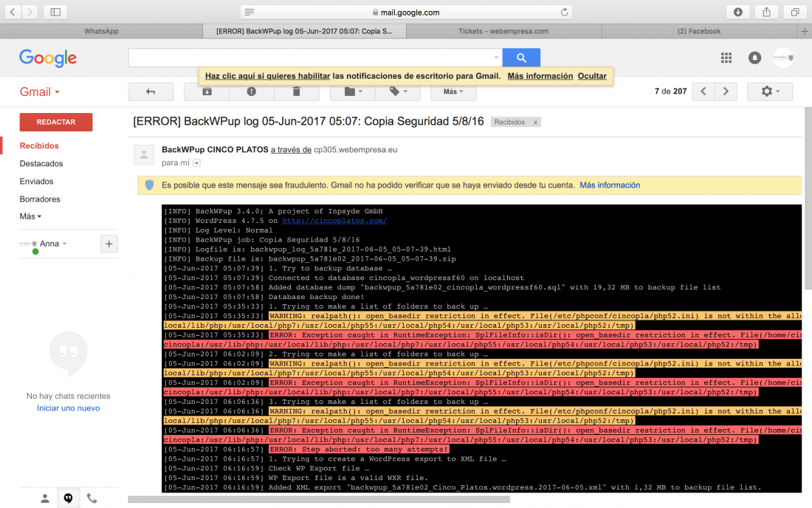
Task: Open a new Safari tab
Action: [804, 31]
